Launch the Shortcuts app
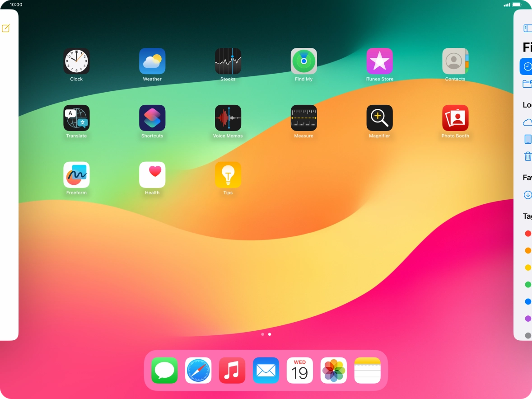 tap(152, 118)
